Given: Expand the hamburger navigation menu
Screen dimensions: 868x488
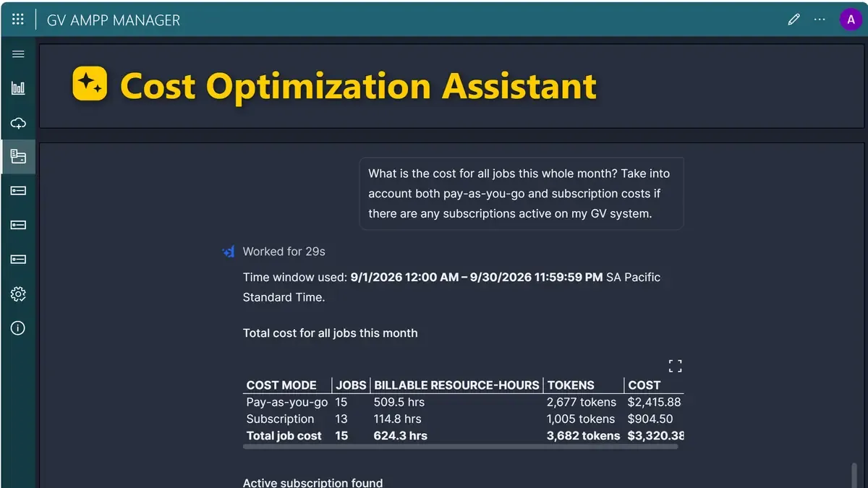Looking at the screenshot, I should click(x=18, y=54).
